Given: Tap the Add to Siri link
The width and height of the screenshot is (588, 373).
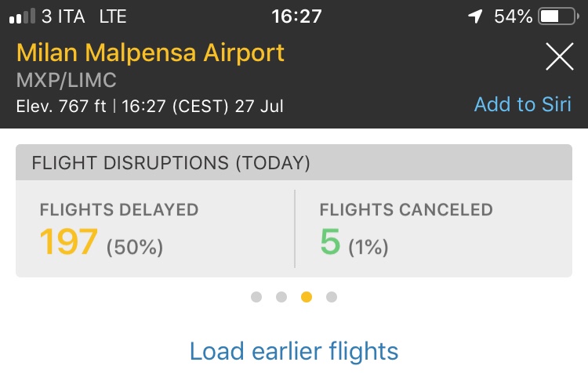Looking at the screenshot, I should (x=523, y=104).
